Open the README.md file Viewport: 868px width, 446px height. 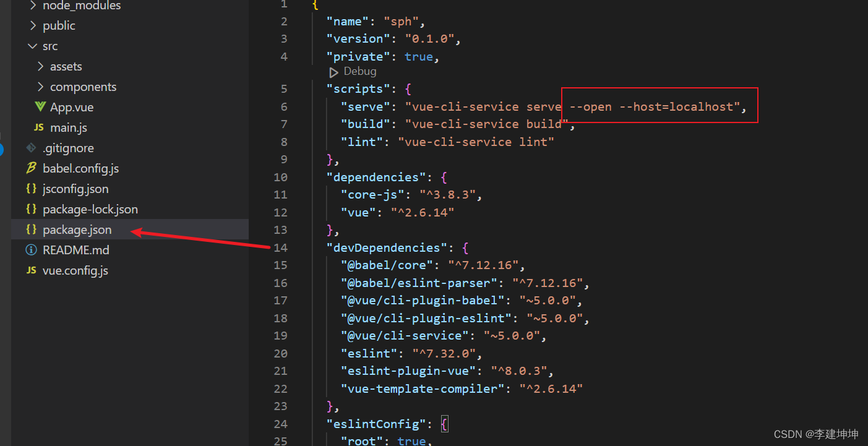[x=75, y=250]
